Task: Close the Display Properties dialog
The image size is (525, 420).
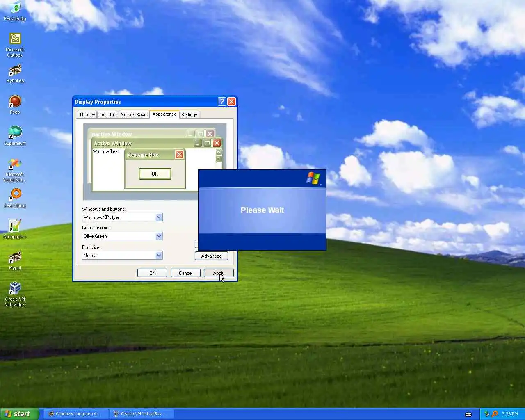Action: coord(231,102)
